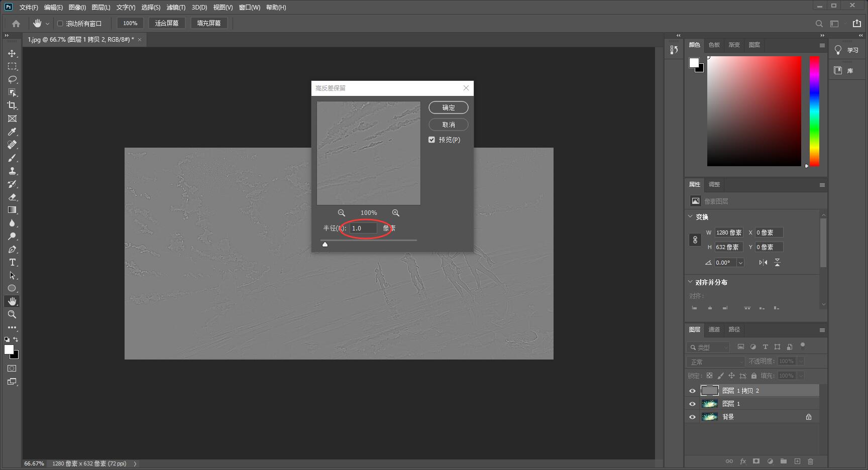
Task: Click the width W input field
Action: point(729,232)
